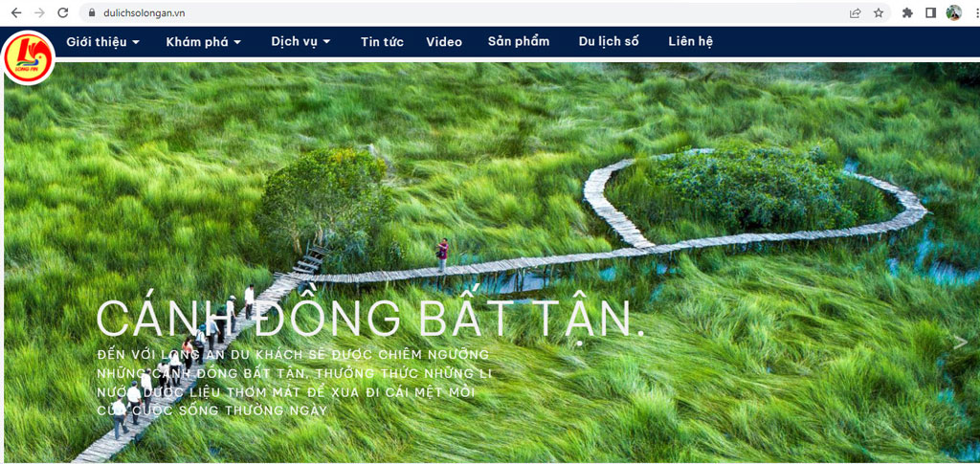
Task: Click the browser back arrow
Action: 15,13
